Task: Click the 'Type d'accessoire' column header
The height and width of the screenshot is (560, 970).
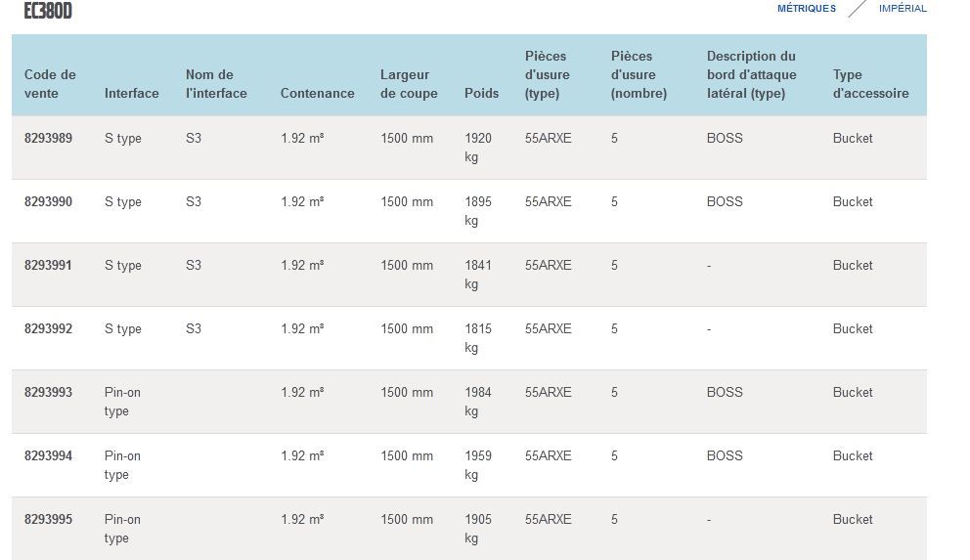Action: [x=870, y=84]
